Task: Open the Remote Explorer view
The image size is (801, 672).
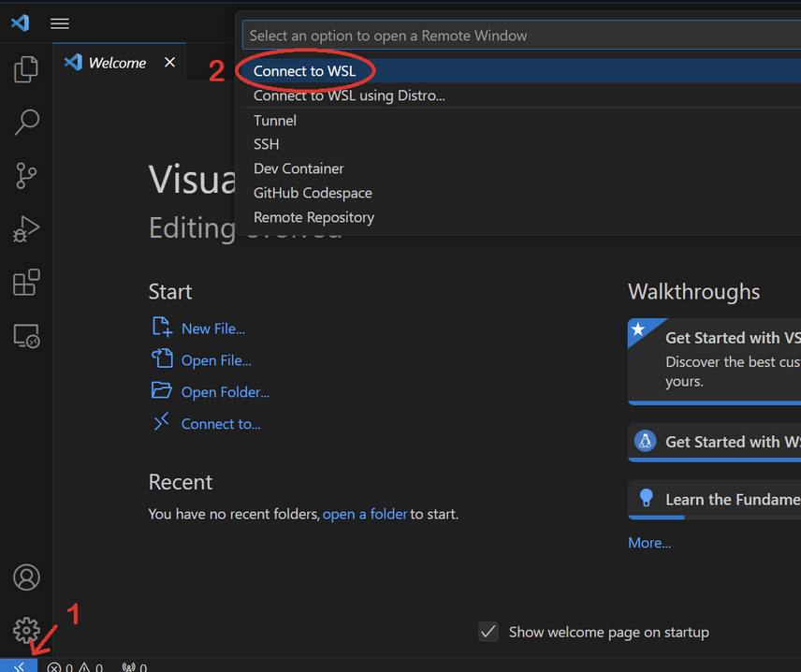Action: click(x=26, y=336)
